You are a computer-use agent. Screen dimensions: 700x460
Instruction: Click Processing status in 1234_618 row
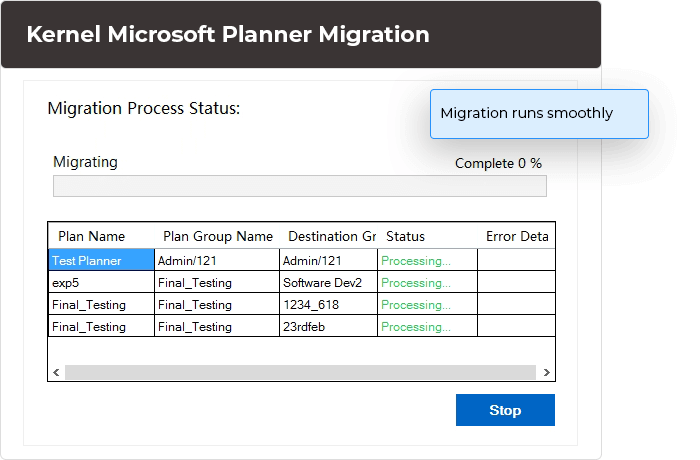428,304
